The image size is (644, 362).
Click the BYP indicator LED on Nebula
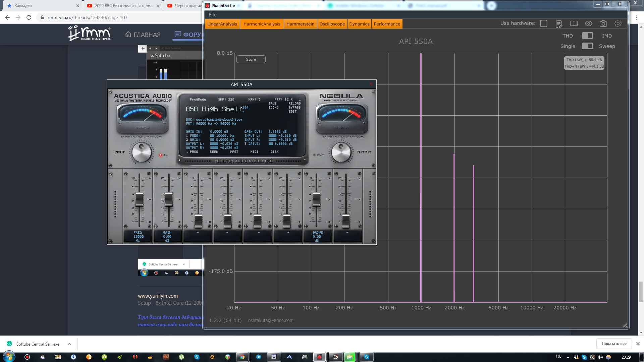(x=314, y=155)
